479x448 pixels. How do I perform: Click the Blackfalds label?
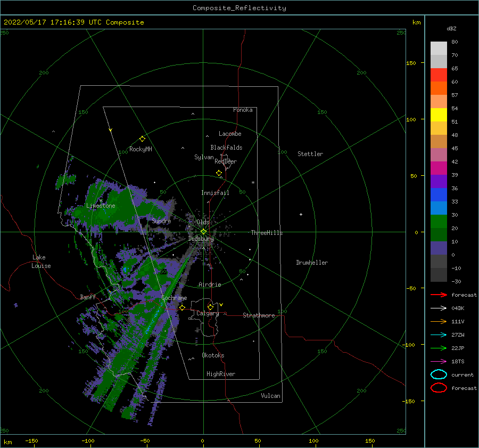[x=226, y=148]
